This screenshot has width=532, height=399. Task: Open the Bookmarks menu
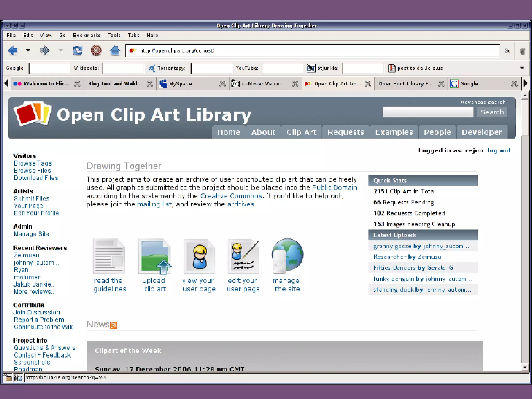87,35
